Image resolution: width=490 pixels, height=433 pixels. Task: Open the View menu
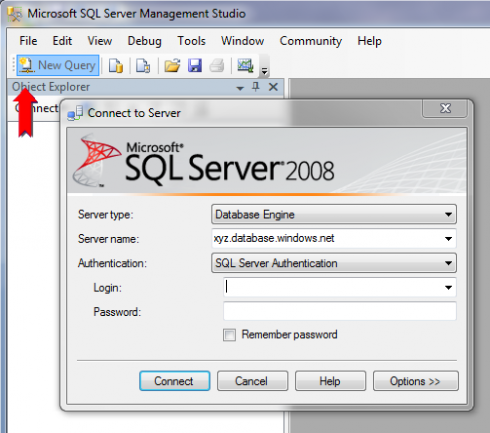click(x=100, y=41)
